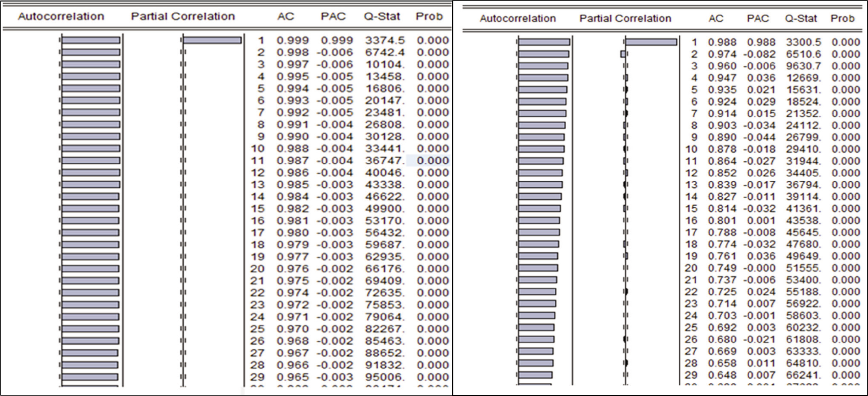The image size is (868, 396).
Task: Click first partial correlation bar in left panel
Action: pyautogui.click(x=212, y=40)
